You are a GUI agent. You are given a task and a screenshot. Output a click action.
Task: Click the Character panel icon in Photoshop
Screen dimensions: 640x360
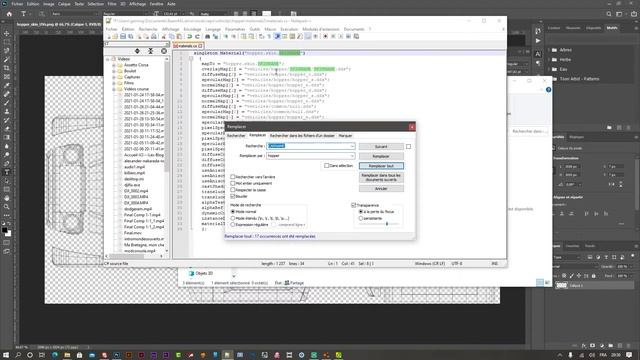pyautogui.click(x=538, y=54)
